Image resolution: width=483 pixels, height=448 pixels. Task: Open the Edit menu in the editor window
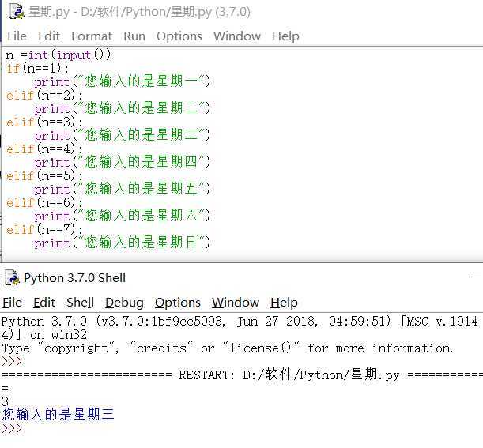[x=49, y=36]
